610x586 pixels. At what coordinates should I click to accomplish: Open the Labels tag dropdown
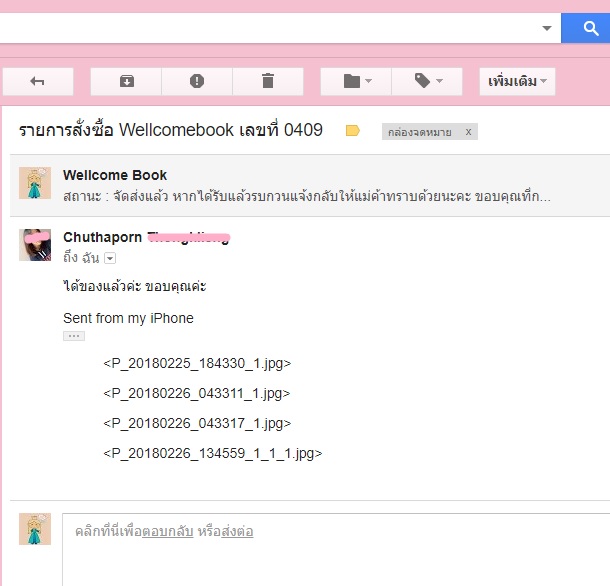[427, 81]
